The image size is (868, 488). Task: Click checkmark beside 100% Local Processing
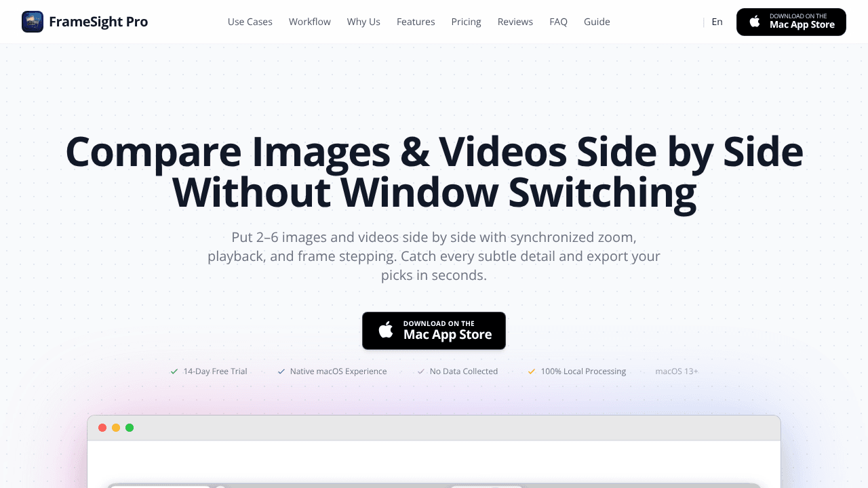[532, 371]
